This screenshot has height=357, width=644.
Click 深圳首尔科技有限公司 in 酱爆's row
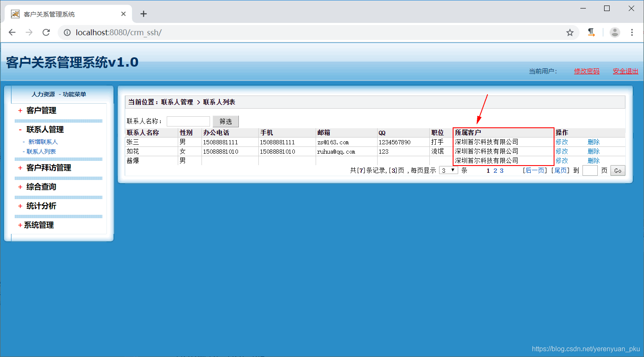click(487, 160)
